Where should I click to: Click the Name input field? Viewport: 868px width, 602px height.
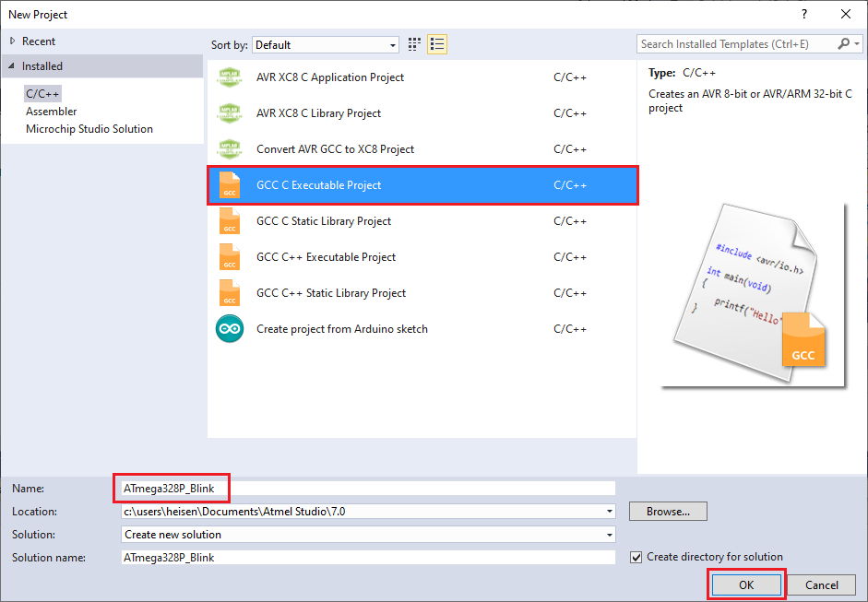[x=368, y=489]
